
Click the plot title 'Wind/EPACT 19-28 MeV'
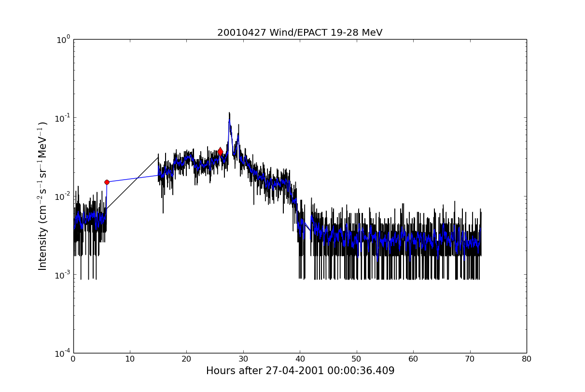point(299,33)
